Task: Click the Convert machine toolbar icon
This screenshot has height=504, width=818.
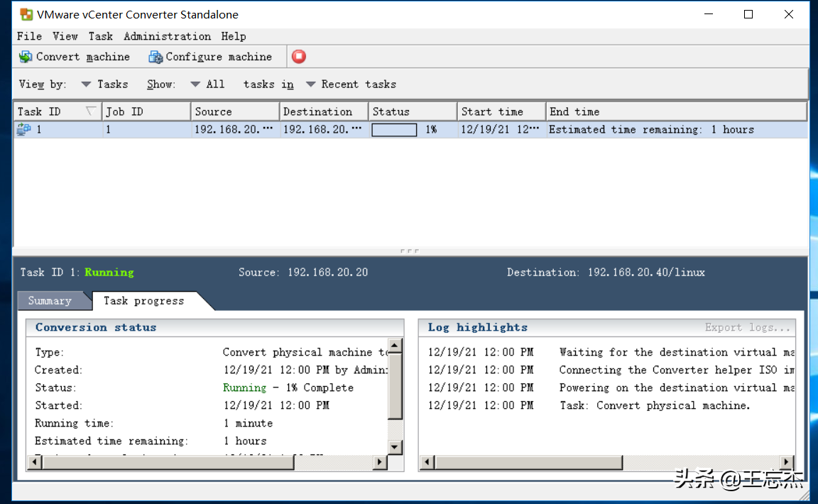Action: pyautogui.click(x=26, y=56)
